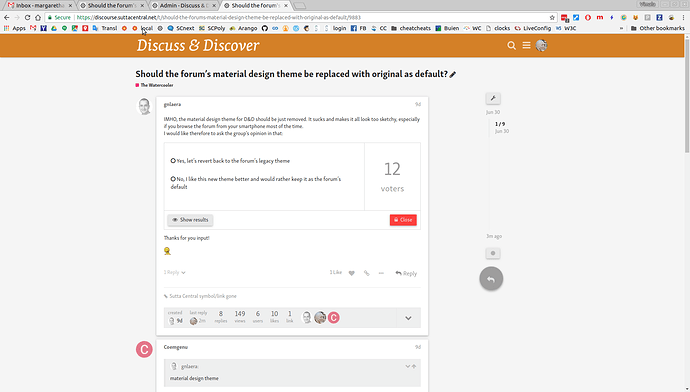Open gnlaera username link on first post
The width and height of the screenshot is (690, 392).
(x=172, y=104)
